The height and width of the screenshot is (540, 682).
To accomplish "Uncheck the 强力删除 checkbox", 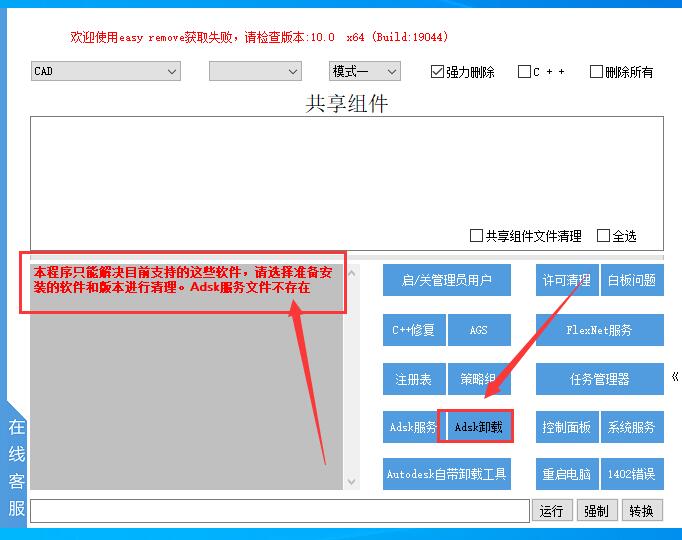I will pos(437,72).
